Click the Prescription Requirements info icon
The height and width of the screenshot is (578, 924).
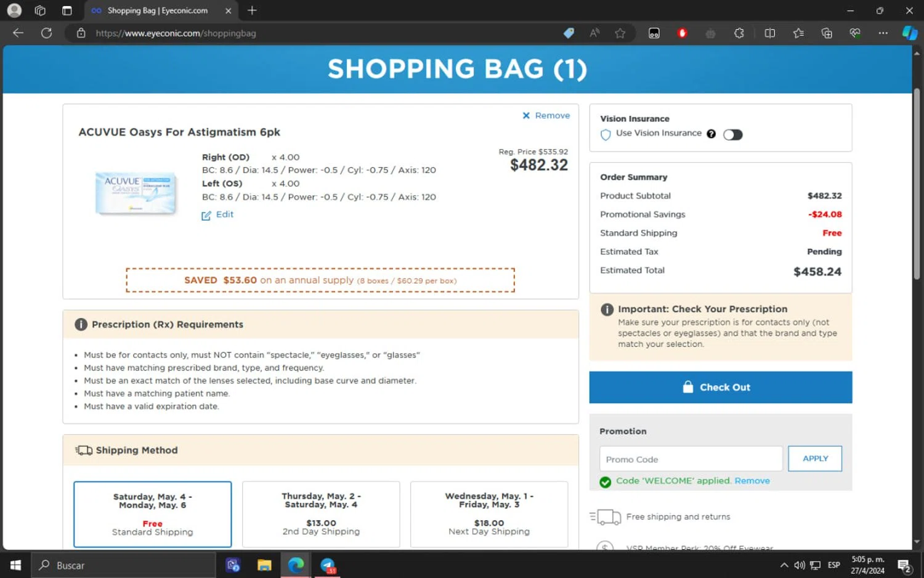[81, 324]
